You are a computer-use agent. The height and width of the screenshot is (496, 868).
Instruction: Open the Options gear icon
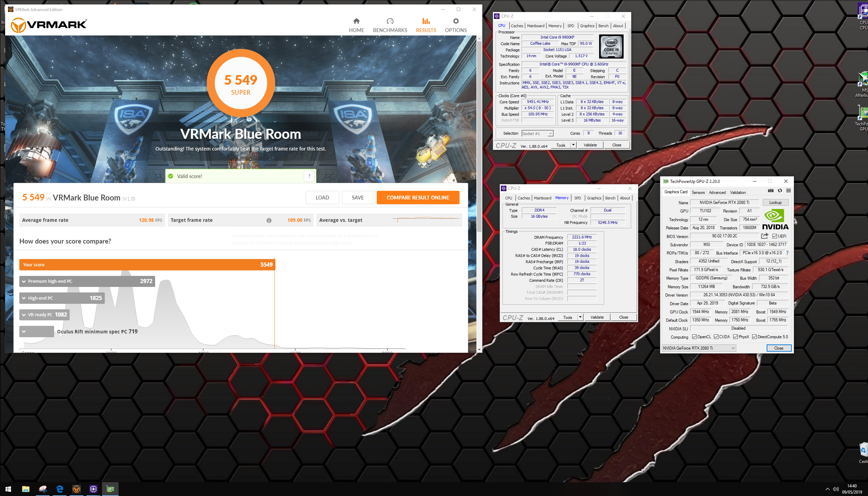[456, 21]
